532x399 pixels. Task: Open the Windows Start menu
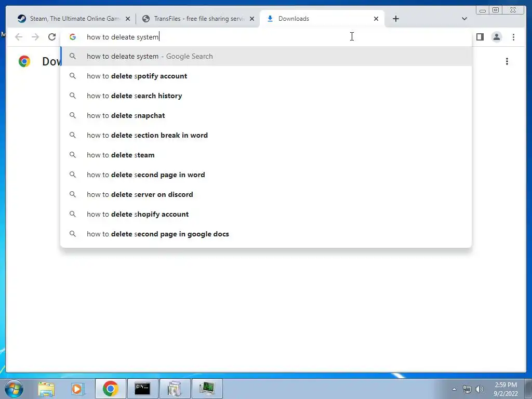tap(14, 389)
